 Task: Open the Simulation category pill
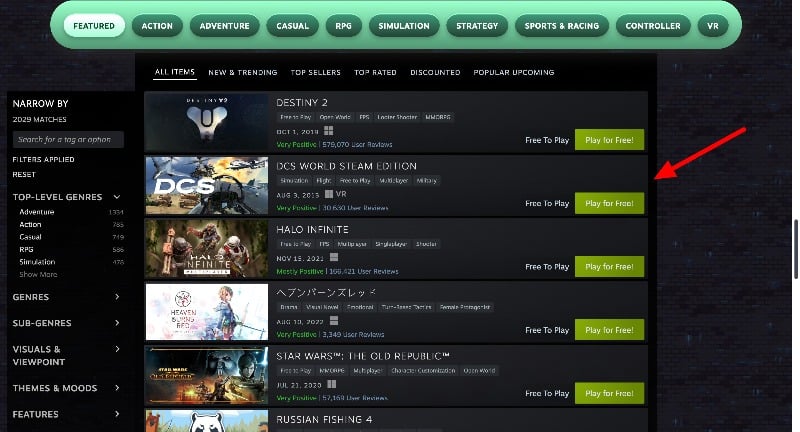[x=404, y=26]
